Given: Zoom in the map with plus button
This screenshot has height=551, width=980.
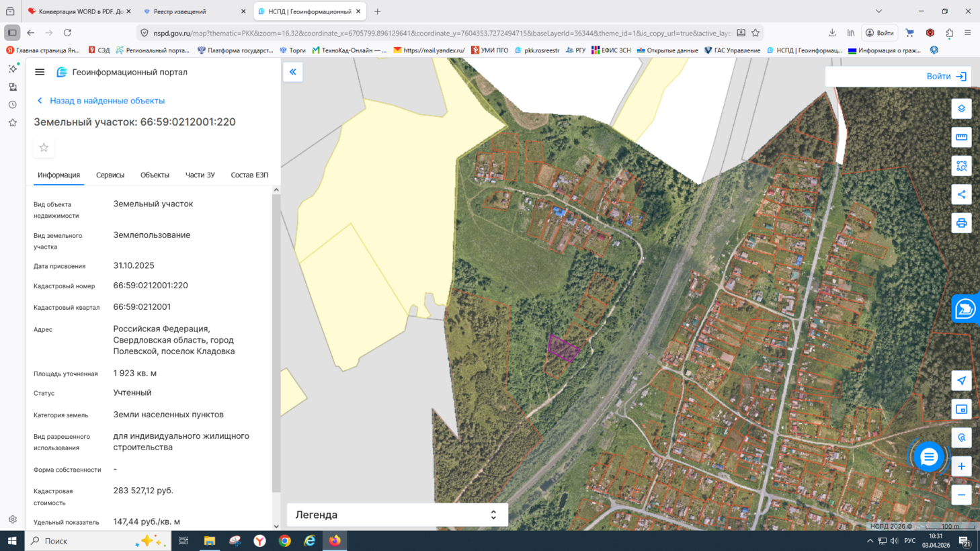Looking at the screenshot, I should [961, 466].
